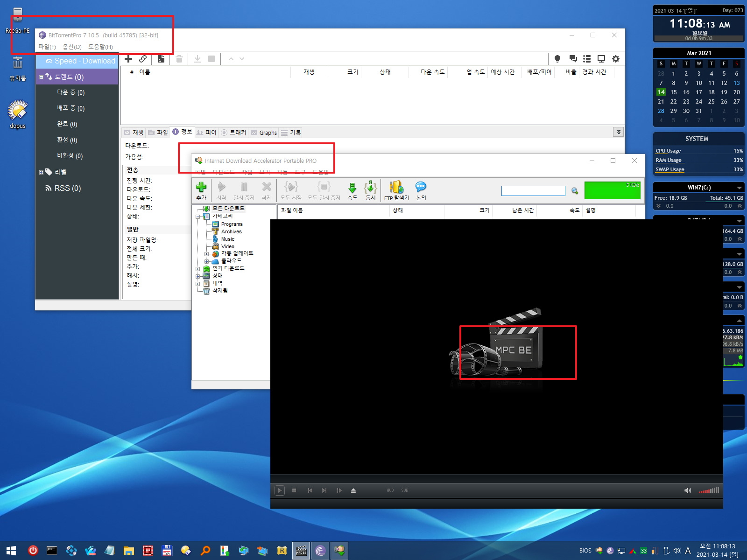Click the green speed graph in Download Accelerator
The width and height of the screenshot is (747, 560).
(613, 190)
